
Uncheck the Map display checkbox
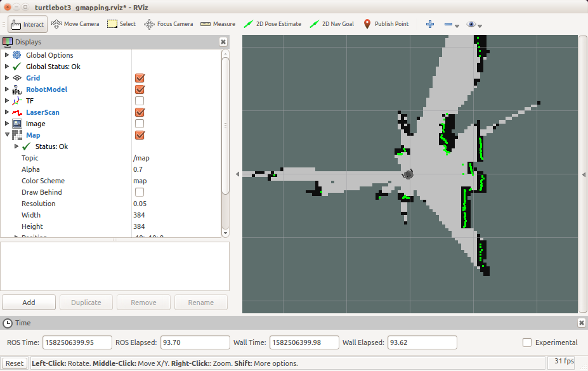(x=140, y=135)
